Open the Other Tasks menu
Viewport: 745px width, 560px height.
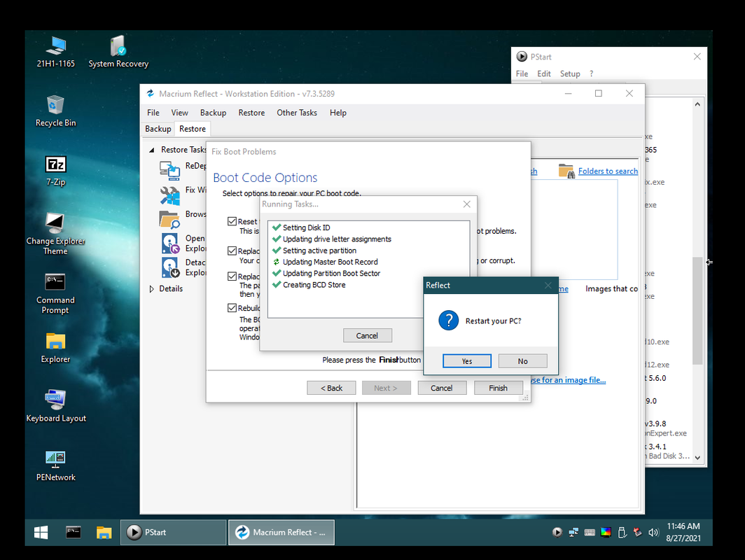tap(296, 113)
